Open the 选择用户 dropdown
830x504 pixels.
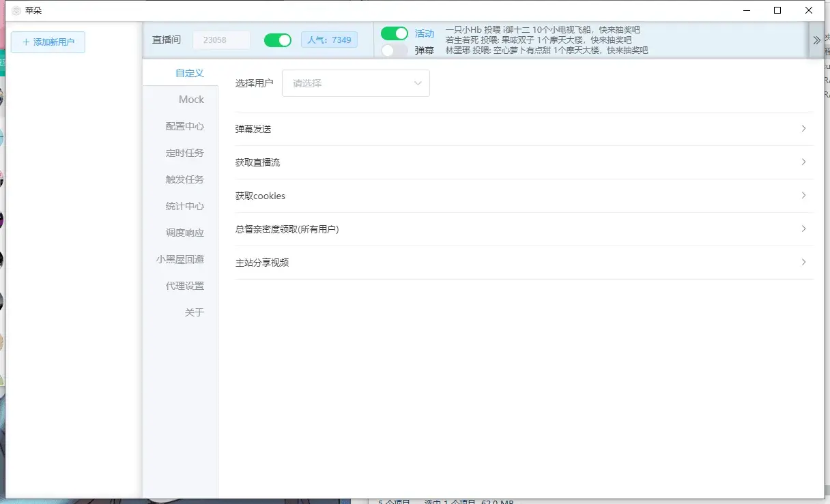[x=356, y=83]
